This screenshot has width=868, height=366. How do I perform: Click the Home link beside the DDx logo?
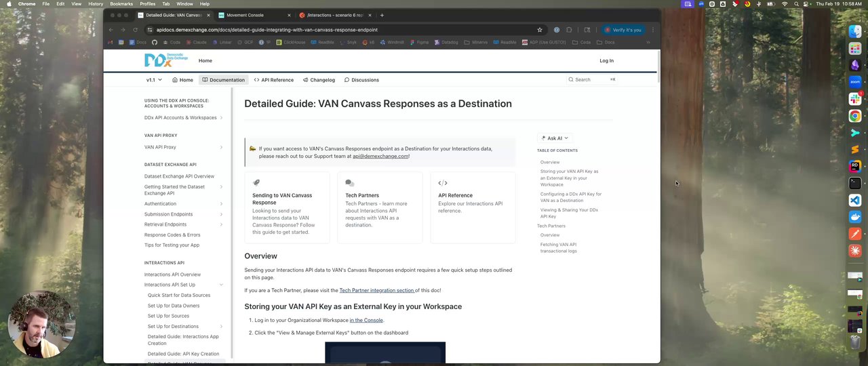(205, 61)
